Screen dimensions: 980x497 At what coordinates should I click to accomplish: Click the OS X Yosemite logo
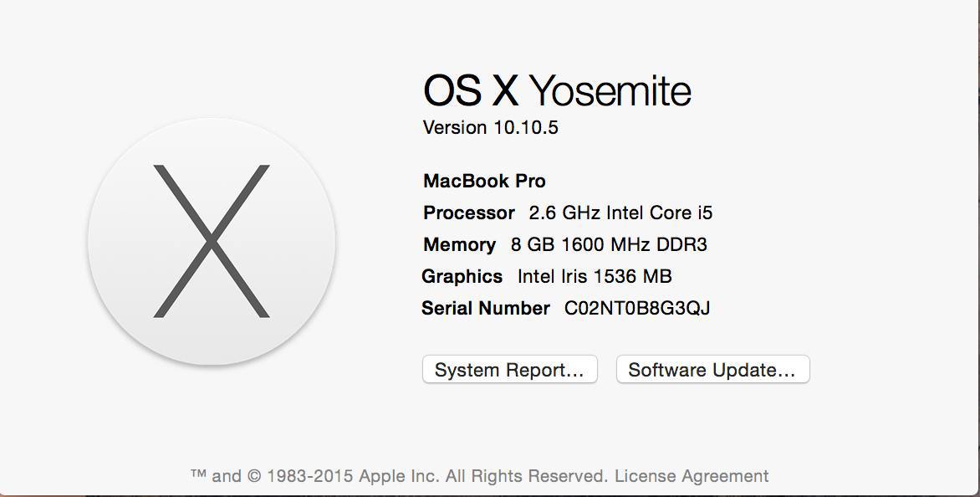212,241
